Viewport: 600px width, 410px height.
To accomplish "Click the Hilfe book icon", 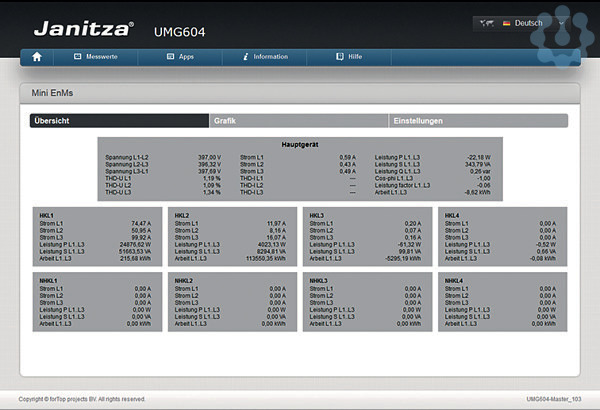I will [x=339, y=57].
